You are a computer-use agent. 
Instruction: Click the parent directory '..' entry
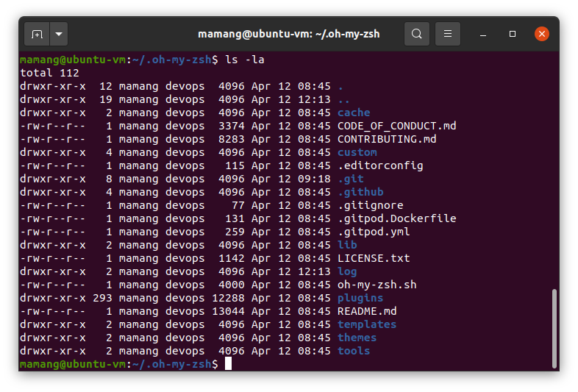(x=343, y=99)
